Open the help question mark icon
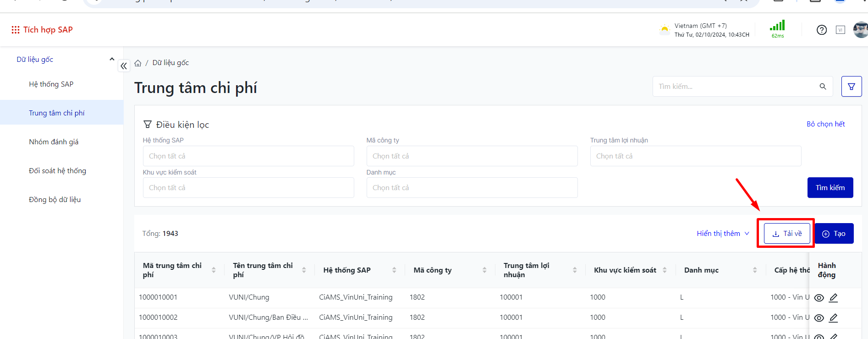This screenshot has width=868, height=339. click(821, 30)
